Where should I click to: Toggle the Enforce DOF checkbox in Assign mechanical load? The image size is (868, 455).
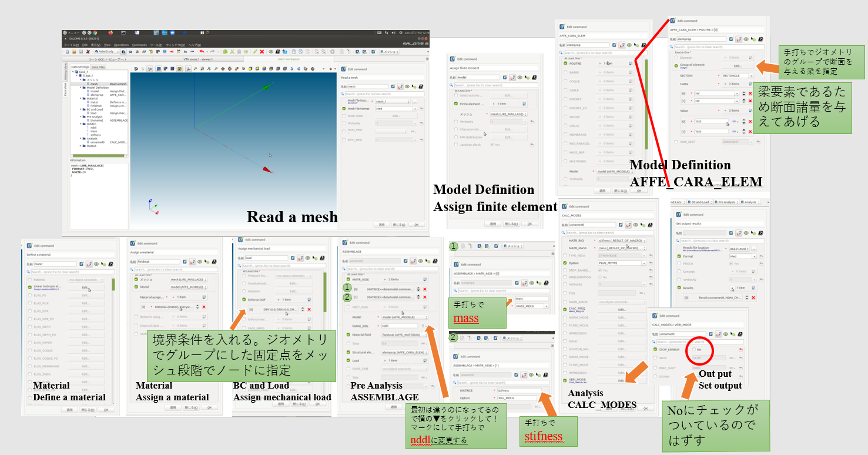click(x=244, y=299)
